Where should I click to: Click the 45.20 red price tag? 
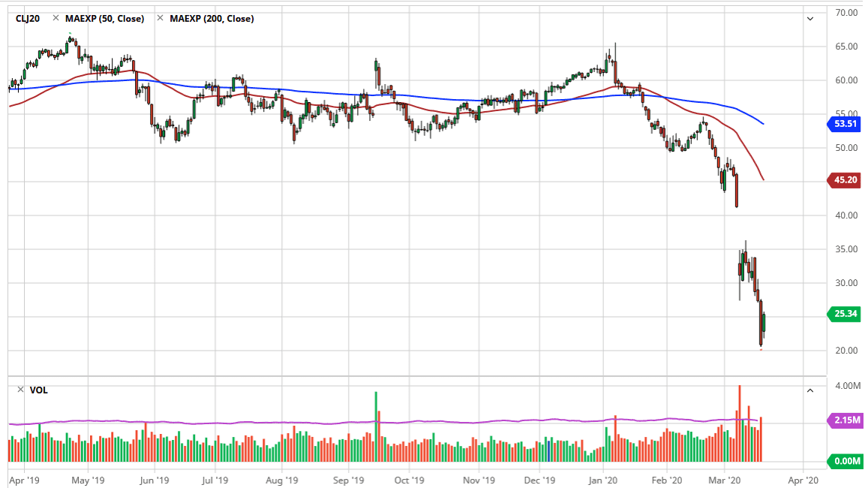tap(845, 180)
